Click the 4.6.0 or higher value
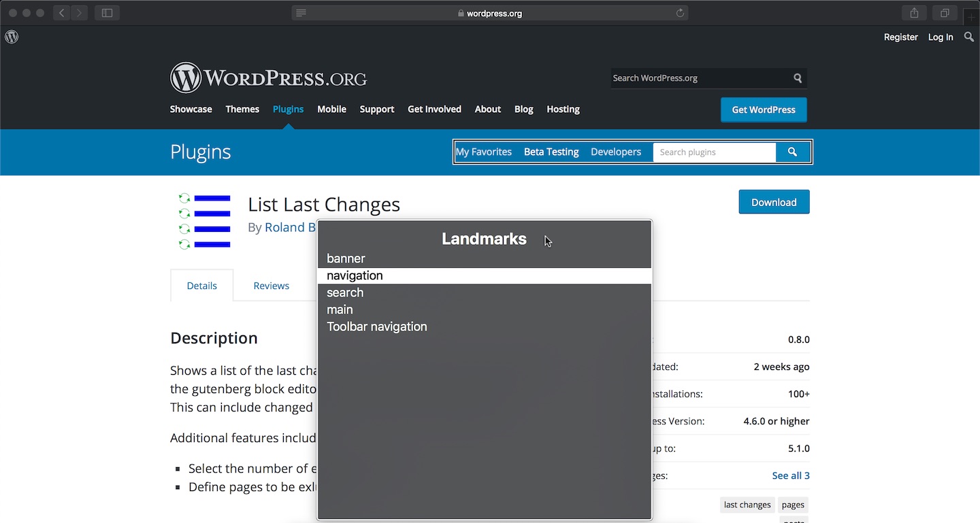 (x=777, y=421)
